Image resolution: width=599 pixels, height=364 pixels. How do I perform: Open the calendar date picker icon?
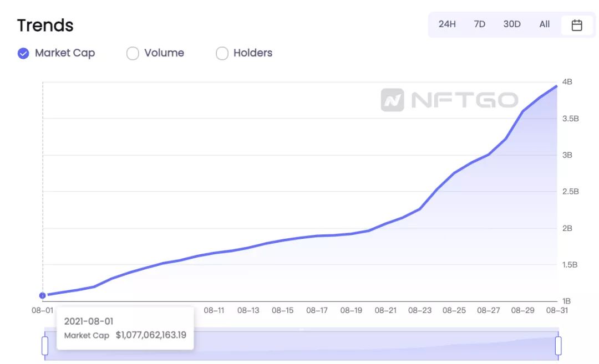pos(576,25)
